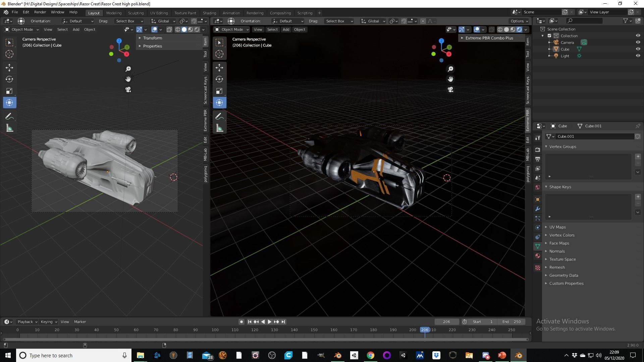Screen dimensions: 644x362
Task: Play the animation forward
Action: 269,322
